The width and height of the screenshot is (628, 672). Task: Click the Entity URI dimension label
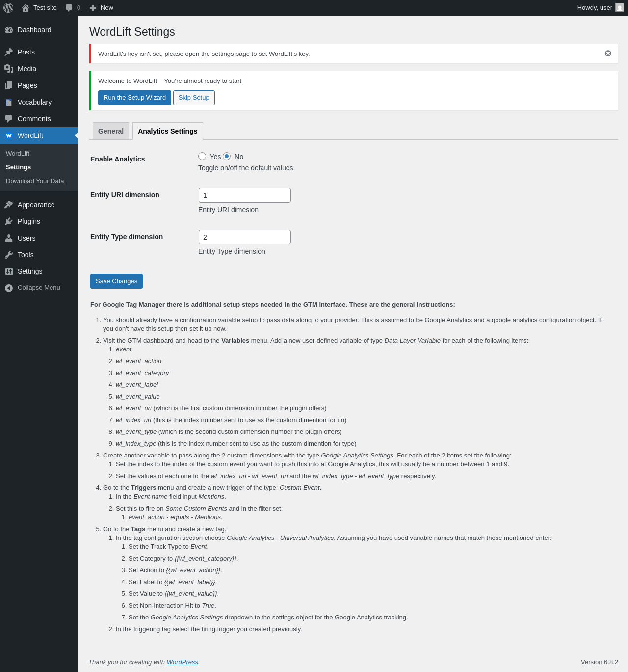(125, 195)
